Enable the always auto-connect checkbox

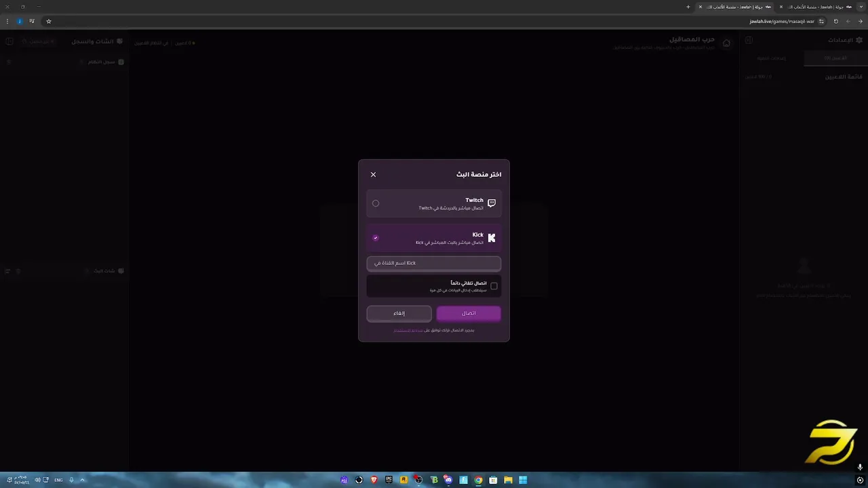click(x=494, y=286)
